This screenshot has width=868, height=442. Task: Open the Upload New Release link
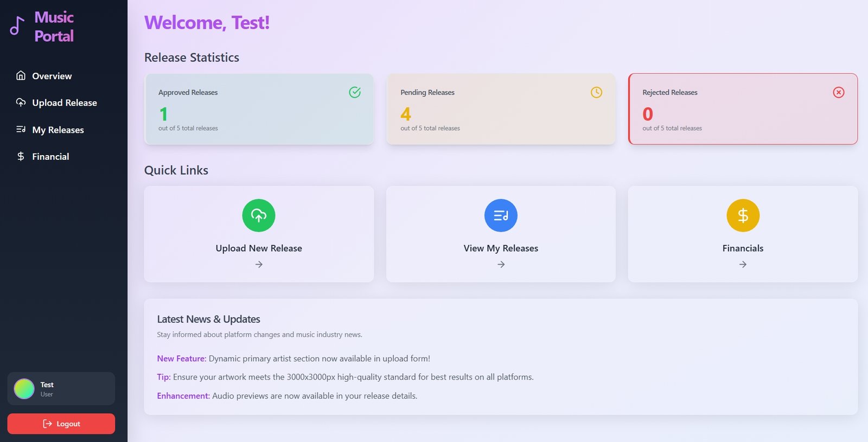tap(259, 248)
